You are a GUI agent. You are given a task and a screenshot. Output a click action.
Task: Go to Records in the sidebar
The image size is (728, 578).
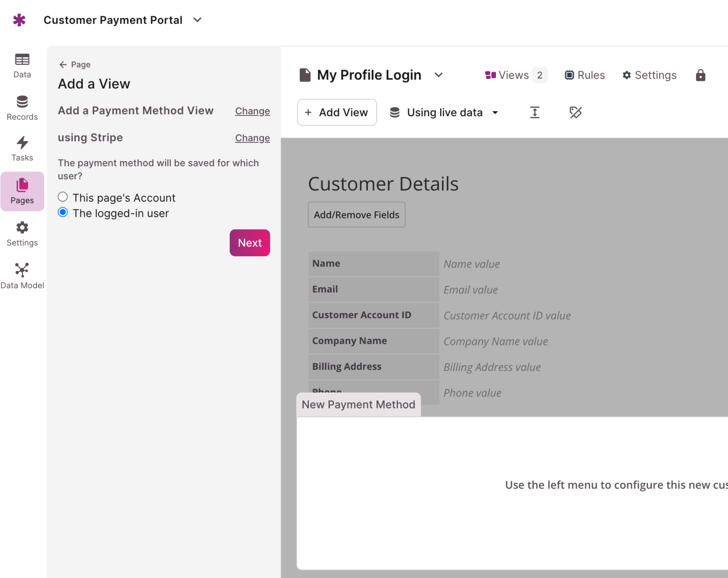coord(22,108)
